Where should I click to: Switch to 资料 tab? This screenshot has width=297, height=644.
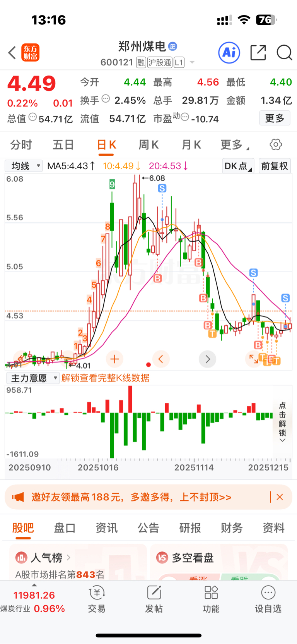[x=274, y=528]
